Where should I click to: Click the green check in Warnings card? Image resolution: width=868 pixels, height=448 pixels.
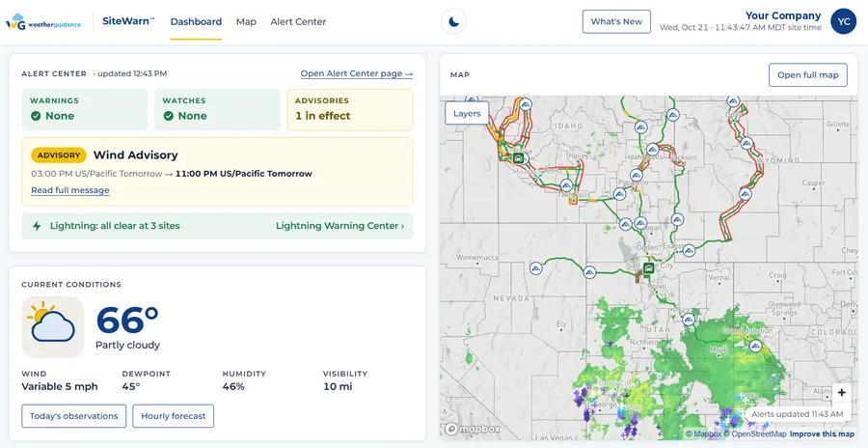coord(36,116)
